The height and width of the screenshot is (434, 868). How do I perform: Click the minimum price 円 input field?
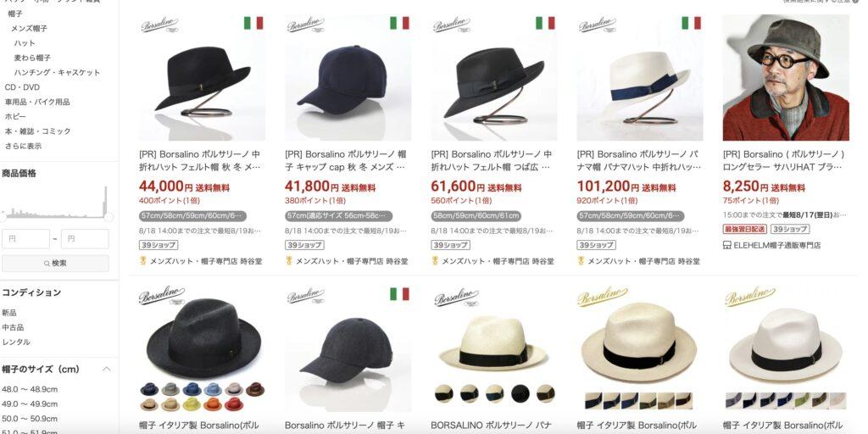tap(26, 239)
